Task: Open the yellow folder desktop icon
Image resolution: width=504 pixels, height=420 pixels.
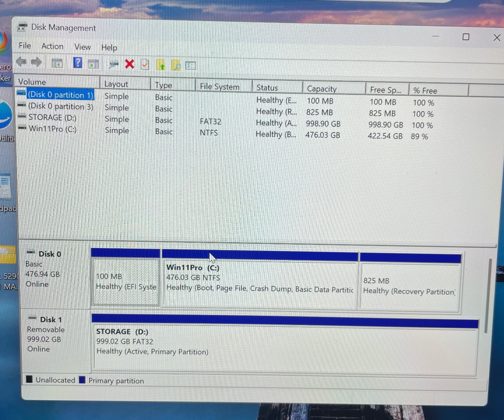Action: tap(8, 254)
